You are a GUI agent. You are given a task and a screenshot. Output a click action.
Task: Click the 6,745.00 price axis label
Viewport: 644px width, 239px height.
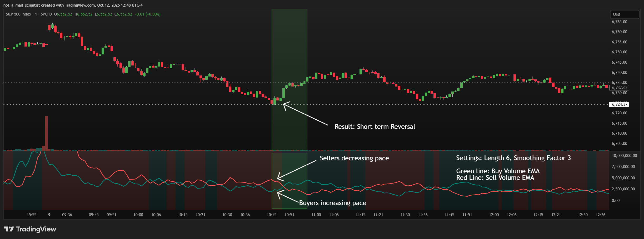[620, 62]
